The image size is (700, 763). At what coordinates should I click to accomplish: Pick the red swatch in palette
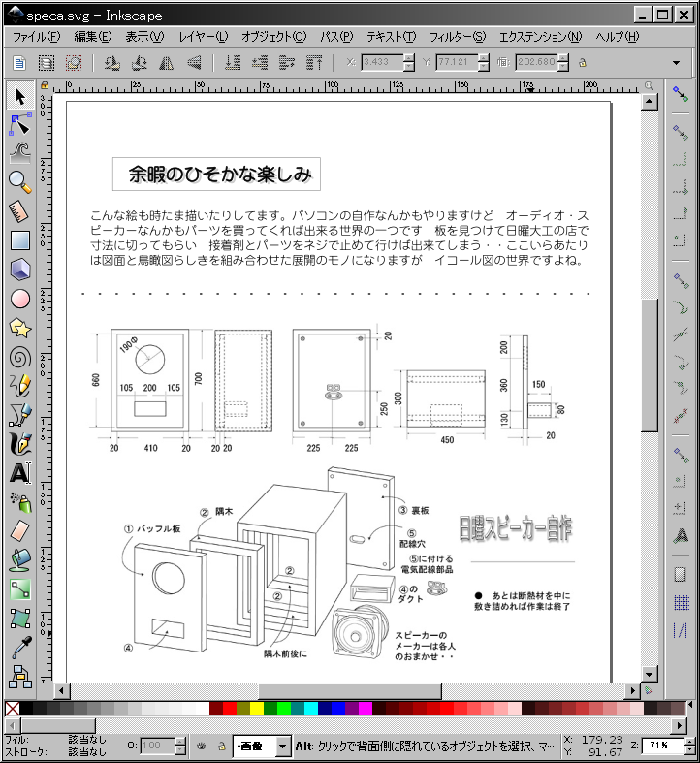[230, 709]
